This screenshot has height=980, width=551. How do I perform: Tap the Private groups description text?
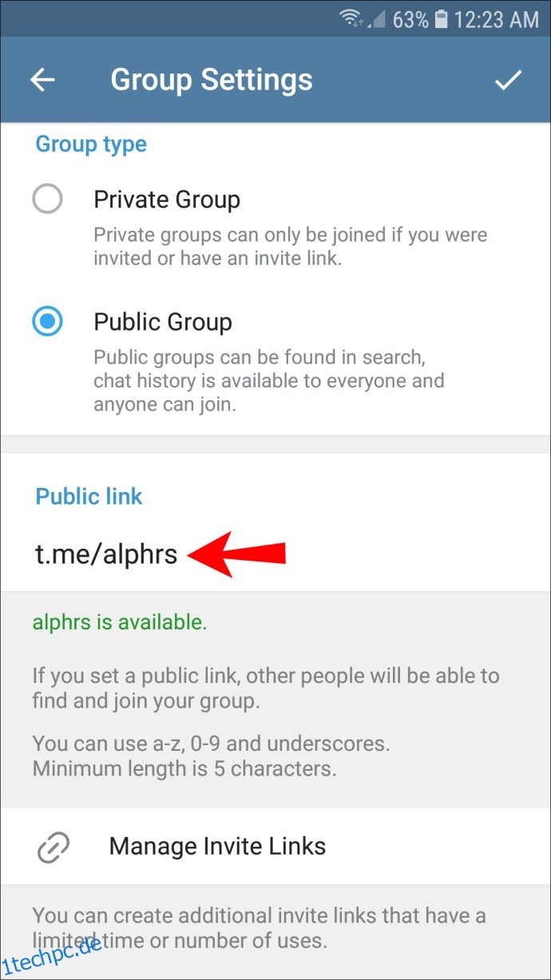(x=290, y=247)
